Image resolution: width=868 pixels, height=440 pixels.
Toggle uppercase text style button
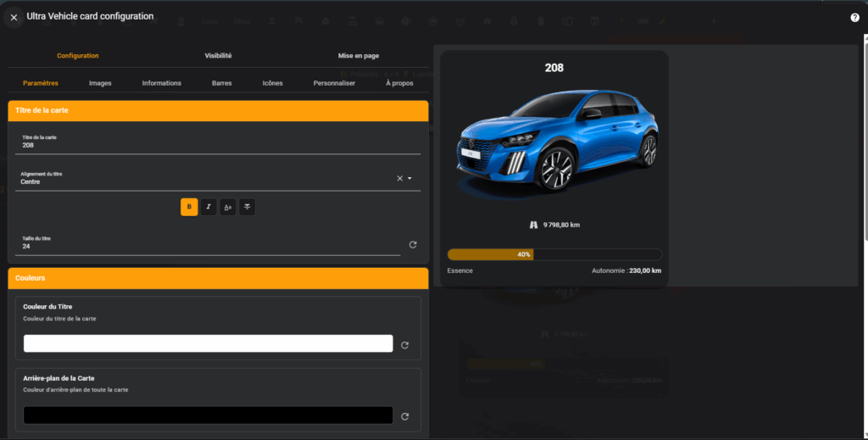[228, 207]
